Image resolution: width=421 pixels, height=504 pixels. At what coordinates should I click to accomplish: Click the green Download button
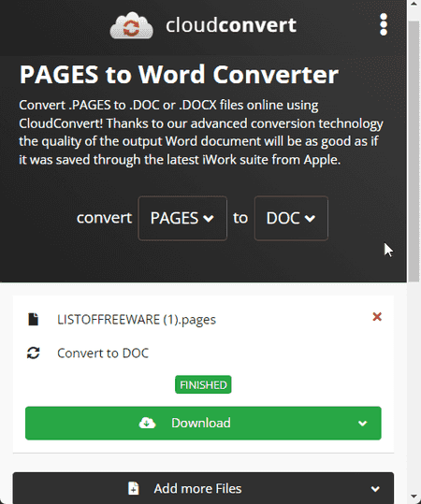203,423
